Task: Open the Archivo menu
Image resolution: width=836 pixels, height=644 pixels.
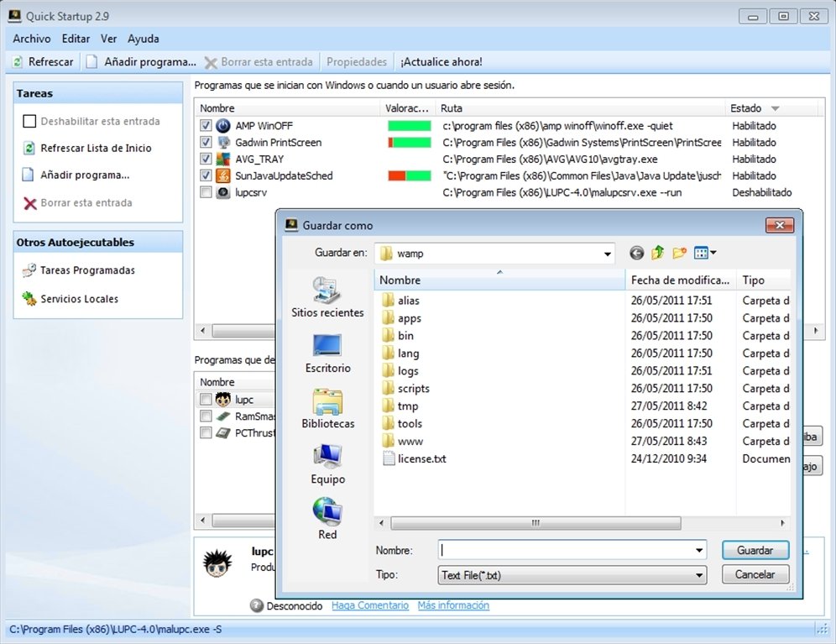Action: pos(32,39)
